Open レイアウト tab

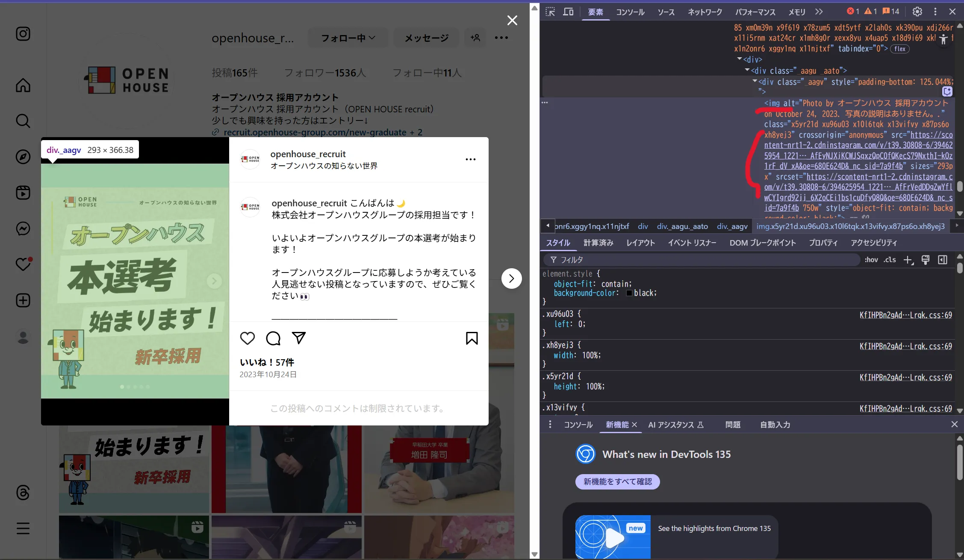[640, 243]
